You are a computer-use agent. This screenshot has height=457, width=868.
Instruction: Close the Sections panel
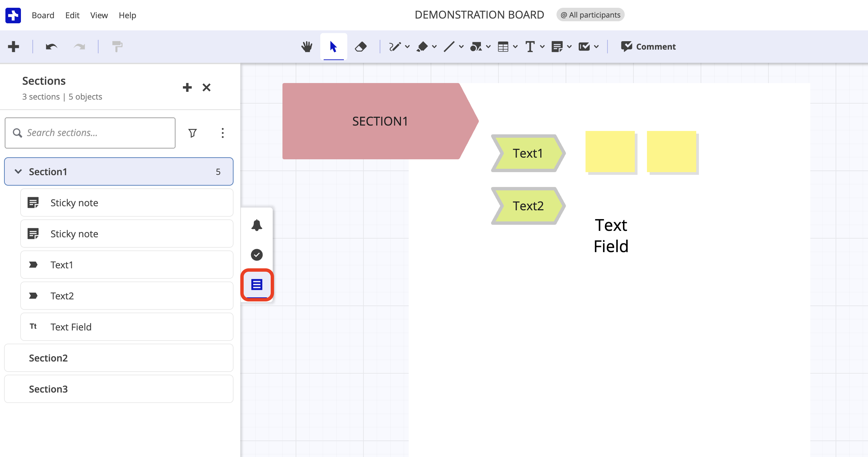(x=207, y=87)
